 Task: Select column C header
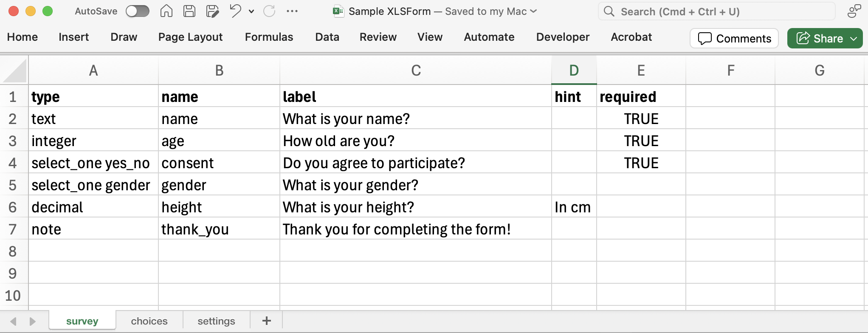(416, 71)
